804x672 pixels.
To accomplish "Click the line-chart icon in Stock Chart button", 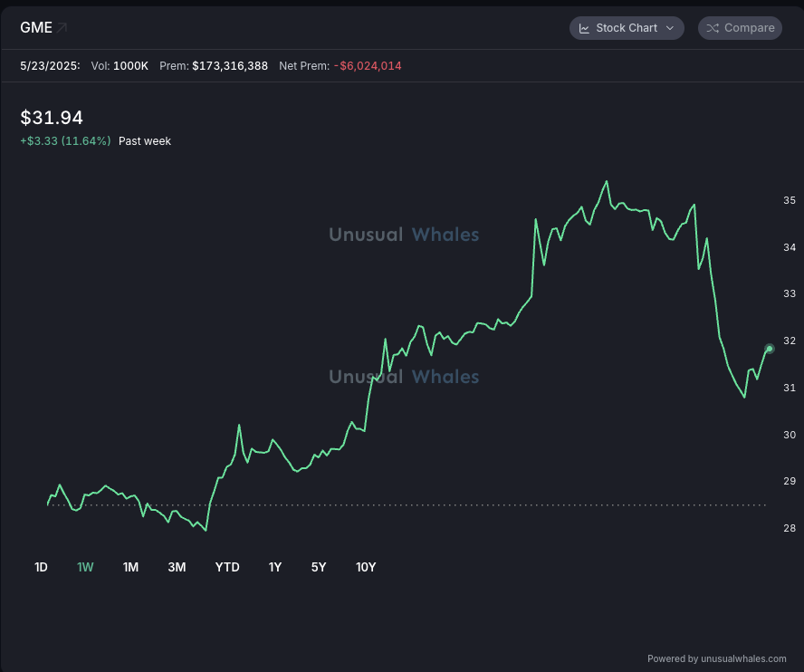I will (x=584, y=28).
